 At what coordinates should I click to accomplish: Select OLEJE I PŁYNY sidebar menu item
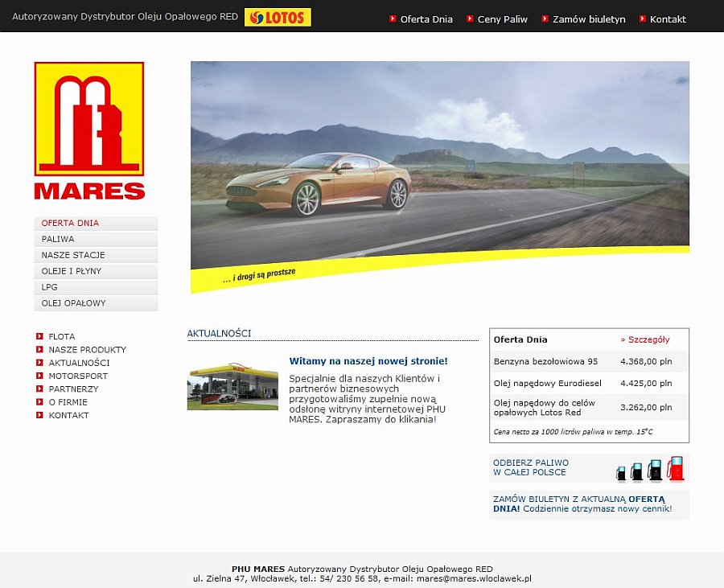96,271
